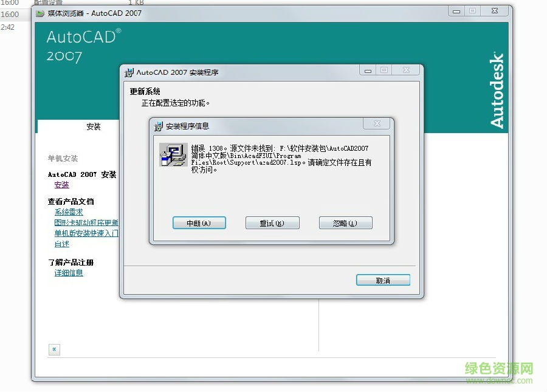Click the 媒体浏览器 window title bar icon
The width and height of the screenshot is (547, 392).
click(39, 12)
